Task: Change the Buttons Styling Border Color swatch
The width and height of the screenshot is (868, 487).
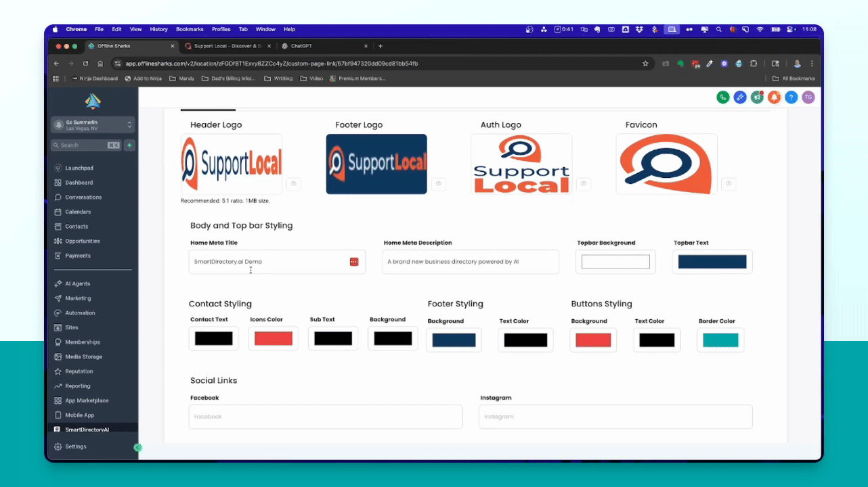Action: pos(720,340)
